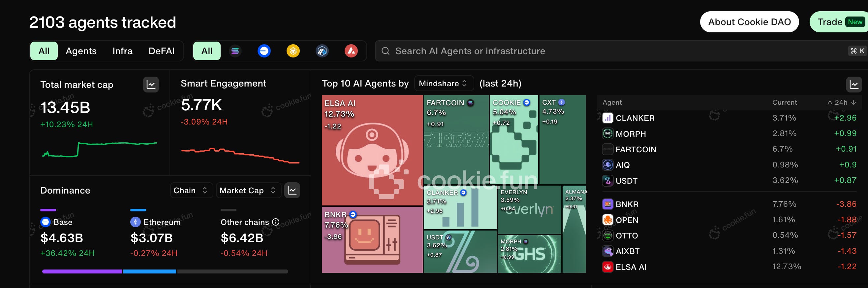Click ALMANAK treemap tile
The width and height of the screenshot is (868, 288).
tap(574, 229)
